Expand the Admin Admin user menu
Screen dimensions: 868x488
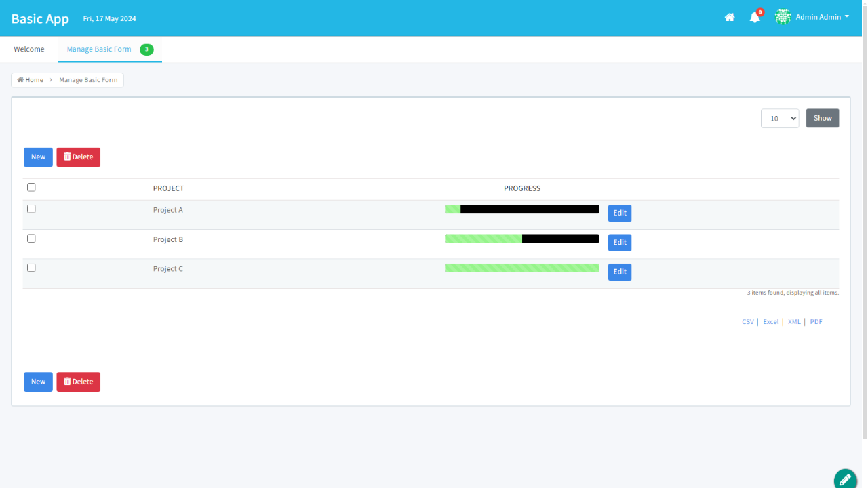[x=822, y=17]
